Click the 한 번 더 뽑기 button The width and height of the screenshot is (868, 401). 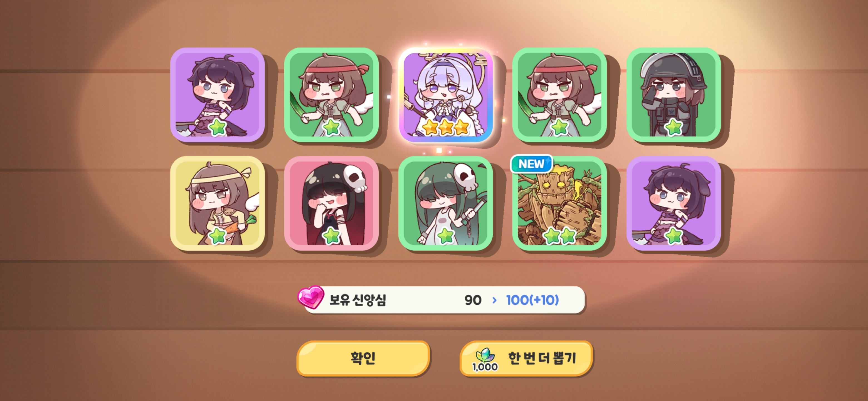[x=526, y=358]
